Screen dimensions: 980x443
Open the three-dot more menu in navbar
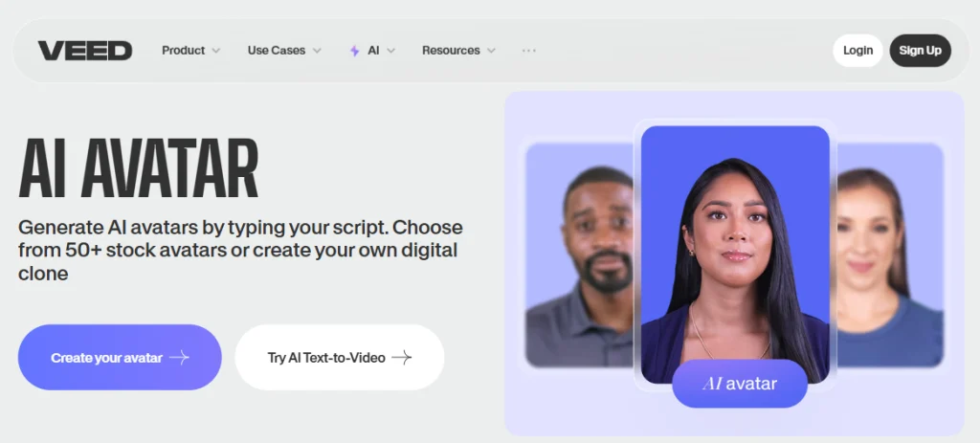[528, 51]
